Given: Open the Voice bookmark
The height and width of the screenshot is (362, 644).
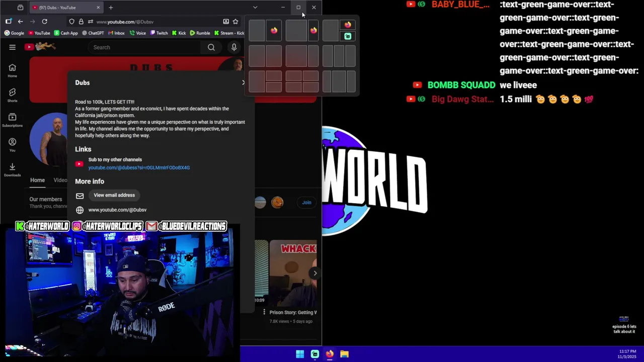Looking at the screenshot, I should (x=137, y=33).
